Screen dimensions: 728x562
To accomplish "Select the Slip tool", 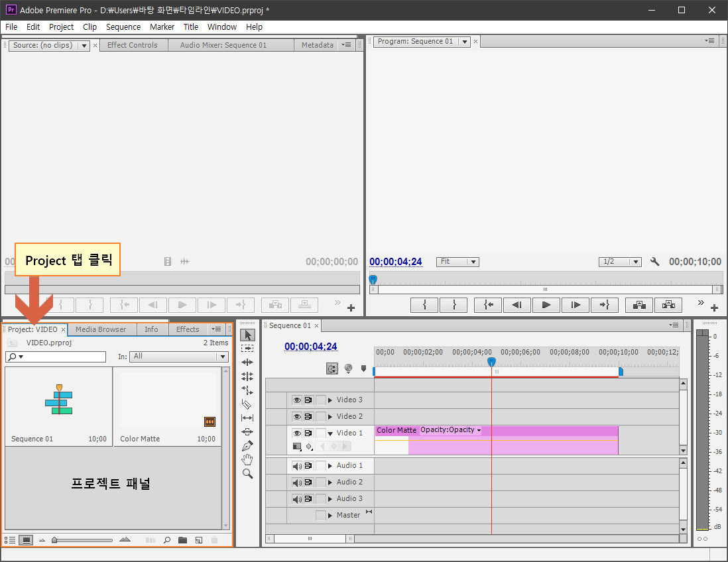I will click(247, 418).
